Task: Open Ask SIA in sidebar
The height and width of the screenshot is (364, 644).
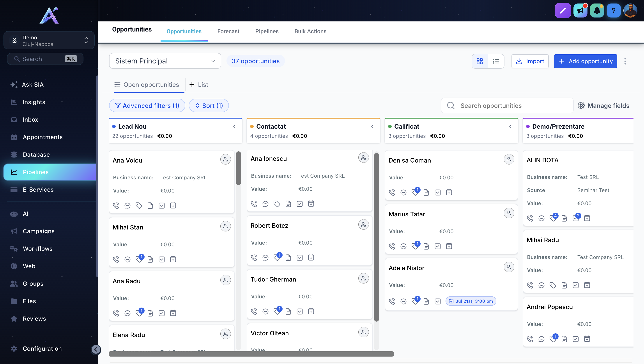Action: click(33, 85)
